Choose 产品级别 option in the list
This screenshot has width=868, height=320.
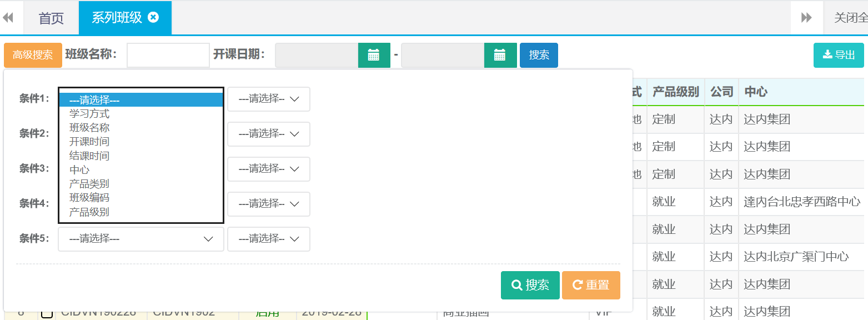(x=89, y=212)
